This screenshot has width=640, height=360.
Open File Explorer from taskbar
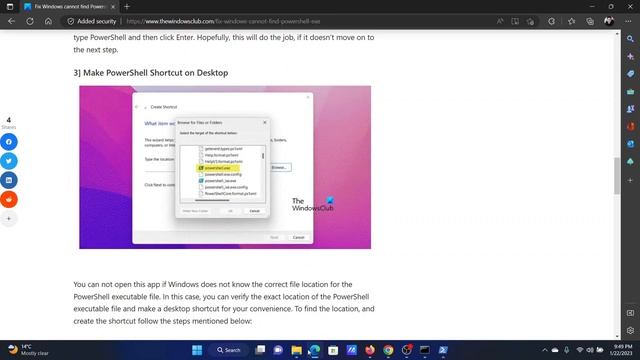297,350
